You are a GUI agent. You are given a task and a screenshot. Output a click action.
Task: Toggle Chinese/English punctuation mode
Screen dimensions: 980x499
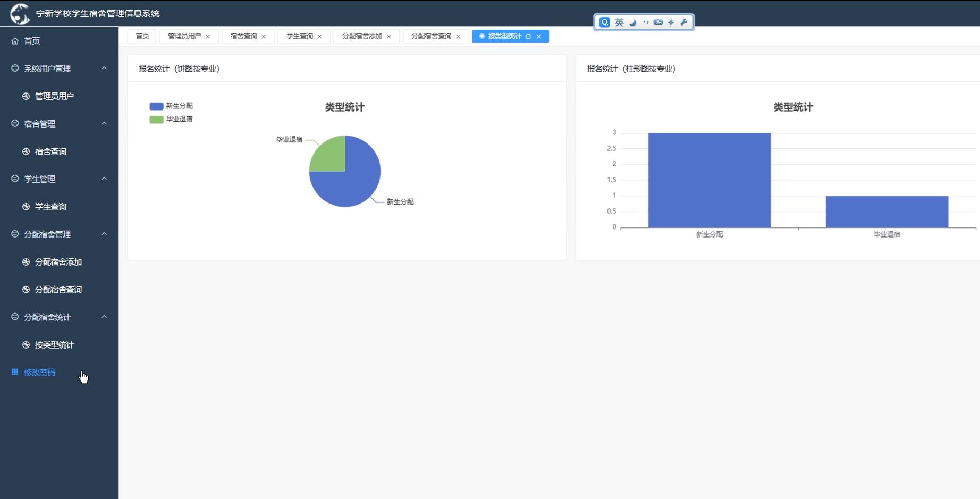pos(645,22)
